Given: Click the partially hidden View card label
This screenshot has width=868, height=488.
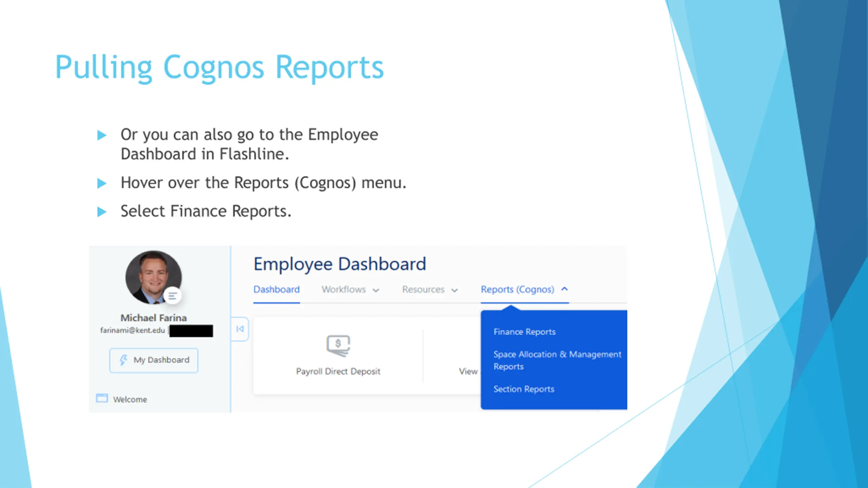Looking at the screenshot, I should pos(468,371).
